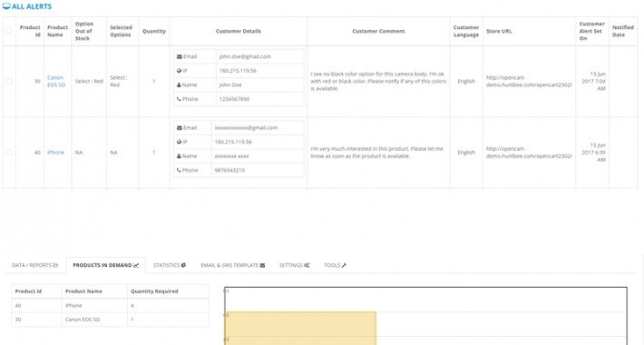Click the phone icon beside 9876543210
644x345 pixels.
click(x=179, y=171)
